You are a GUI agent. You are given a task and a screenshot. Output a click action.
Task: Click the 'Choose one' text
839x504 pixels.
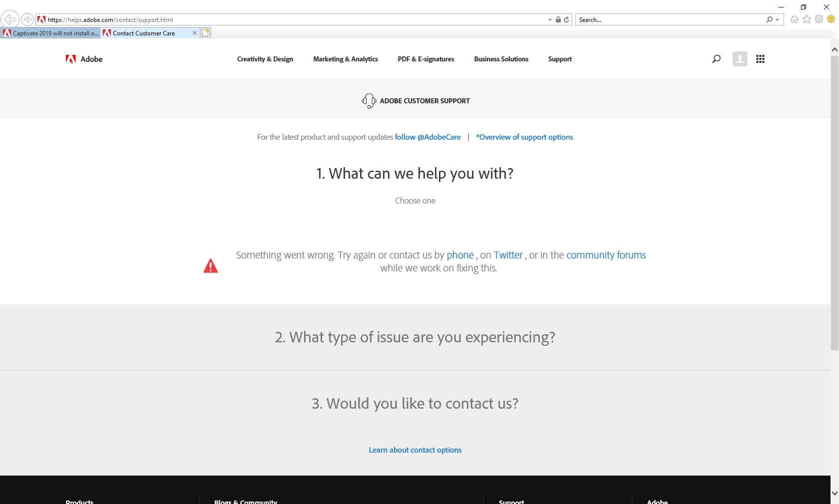pyautogui.click(x=415, y=201)
